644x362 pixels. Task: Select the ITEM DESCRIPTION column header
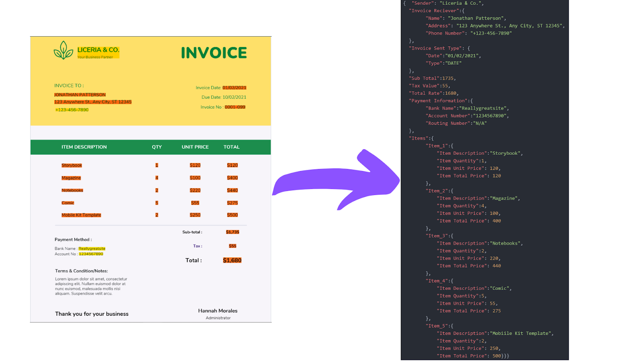[84, 147]
